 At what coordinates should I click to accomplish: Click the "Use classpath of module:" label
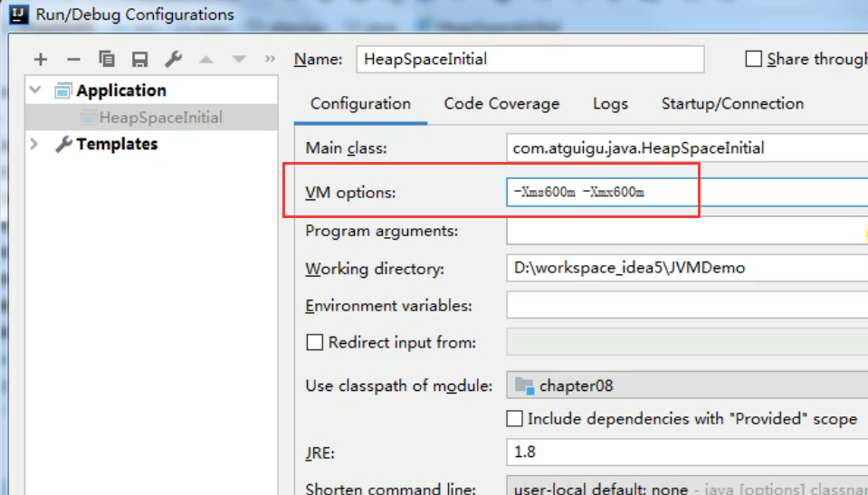[398, 386]
